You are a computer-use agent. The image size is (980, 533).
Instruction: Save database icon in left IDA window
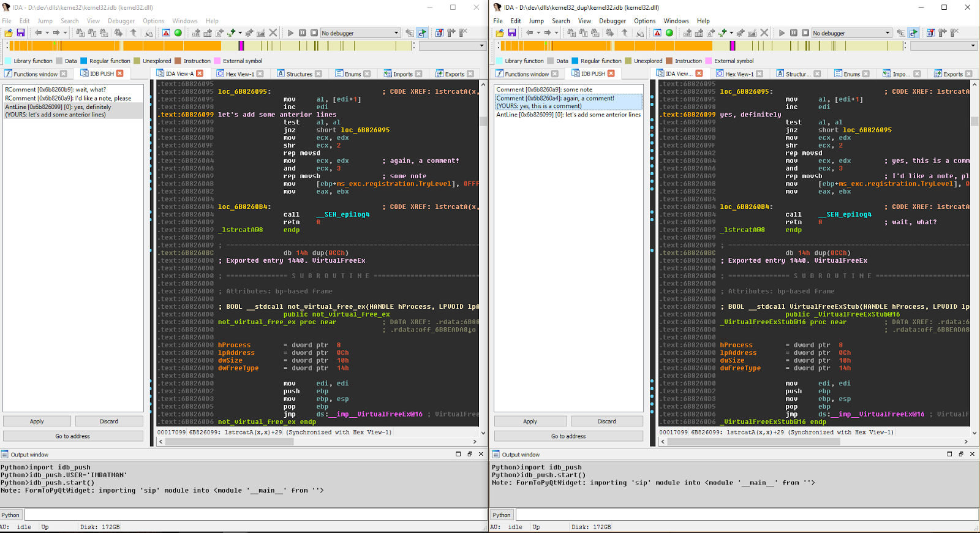[21, 33]
